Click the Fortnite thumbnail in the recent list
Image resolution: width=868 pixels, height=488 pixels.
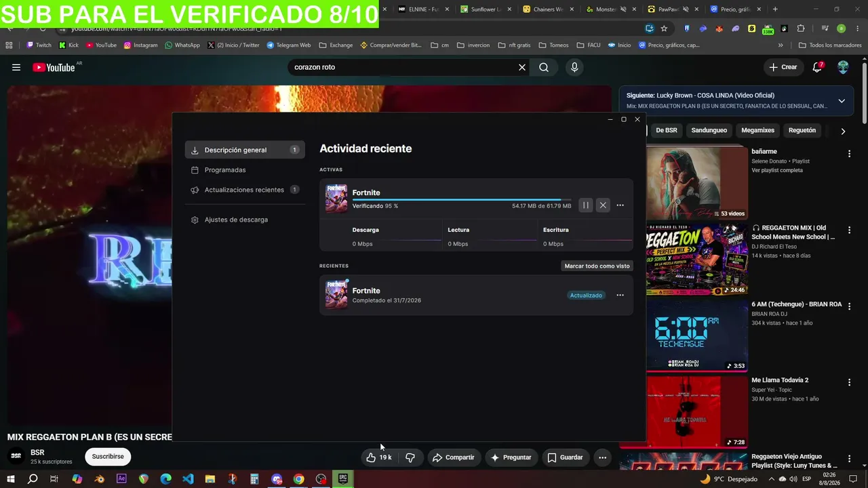click(336, 295)
